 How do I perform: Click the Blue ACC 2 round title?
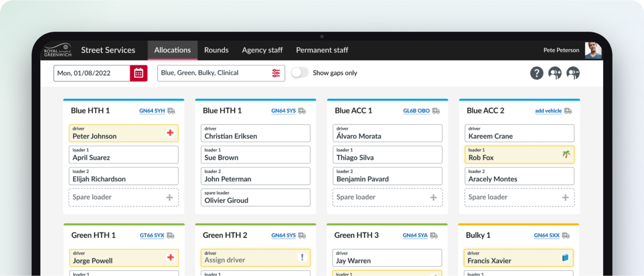click(485, 111)
